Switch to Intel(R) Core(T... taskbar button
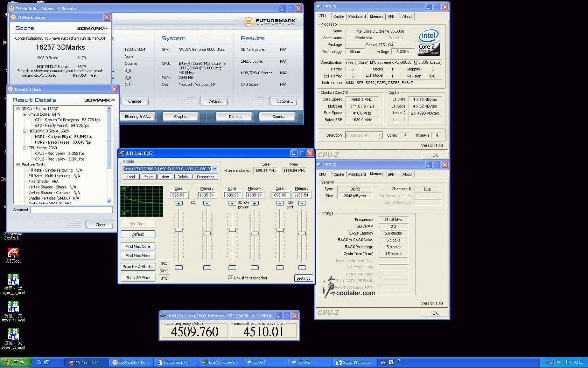This screenshot has height=368, width=588. pyautogui.click(x=220, y=362)
